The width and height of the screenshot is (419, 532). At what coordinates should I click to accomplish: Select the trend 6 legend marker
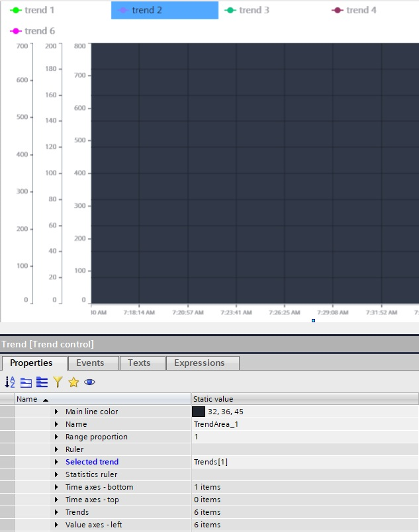(16, 31)
